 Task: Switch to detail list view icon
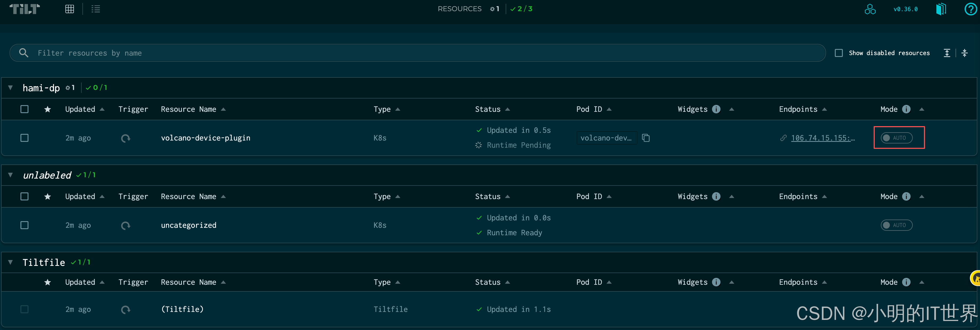pos(95,9)
